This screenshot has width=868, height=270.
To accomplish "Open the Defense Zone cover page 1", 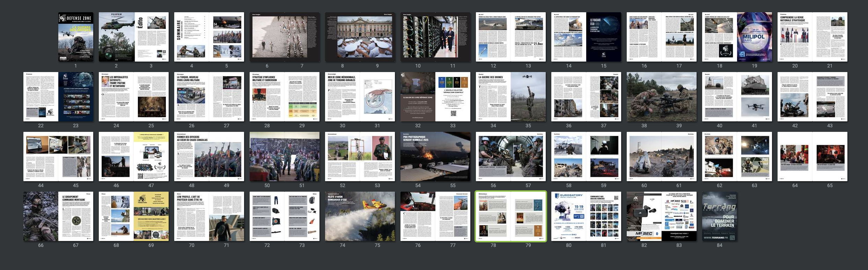I will (x=75, y=37).
